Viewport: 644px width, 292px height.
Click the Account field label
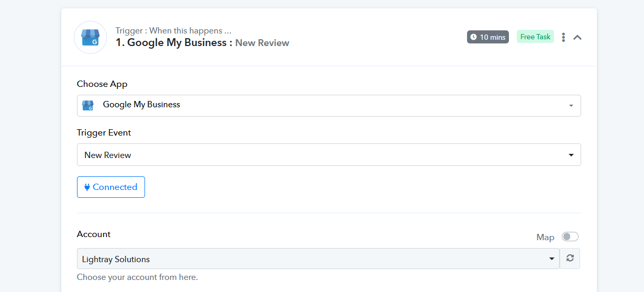94,234
